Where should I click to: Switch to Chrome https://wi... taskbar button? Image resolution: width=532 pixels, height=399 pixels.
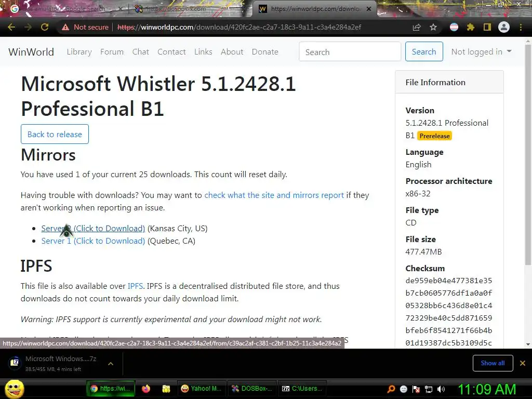tap(111, 389)
